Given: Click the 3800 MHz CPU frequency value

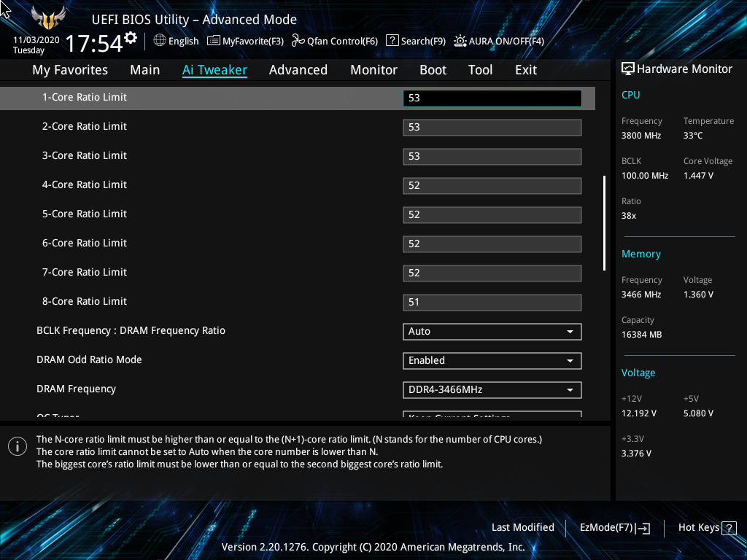Looking at the screenshot, I should coord(640,135).
